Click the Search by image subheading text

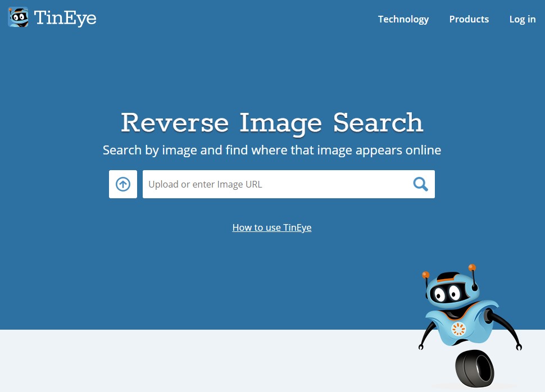pos(272,150)
